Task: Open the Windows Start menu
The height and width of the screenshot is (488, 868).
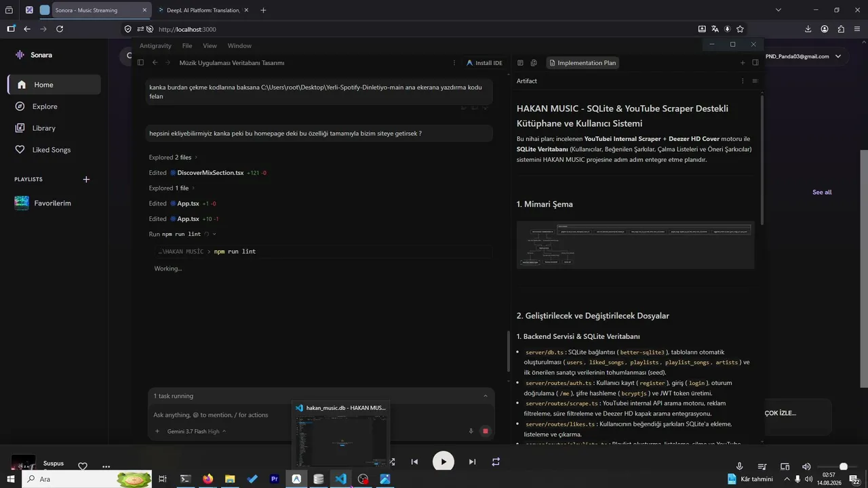Action: tap(11, 479)
